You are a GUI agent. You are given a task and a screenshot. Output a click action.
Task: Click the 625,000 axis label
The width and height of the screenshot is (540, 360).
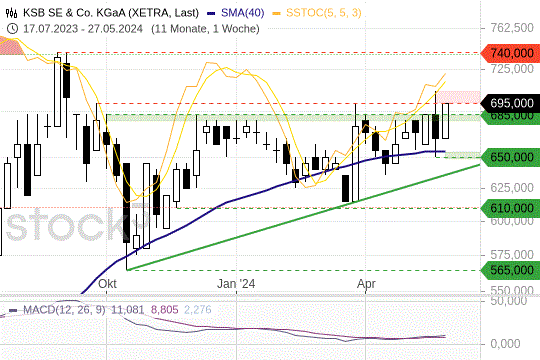click(x=512, y=188)
